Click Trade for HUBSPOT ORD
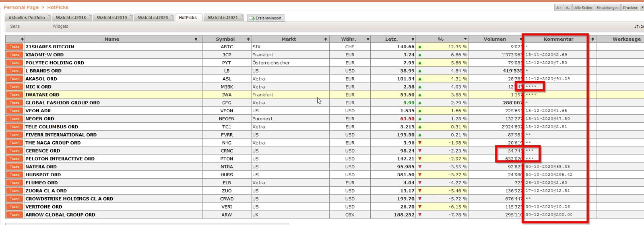Screen dimensions: 644x225 pyautogui.click(x=14, y=175)
